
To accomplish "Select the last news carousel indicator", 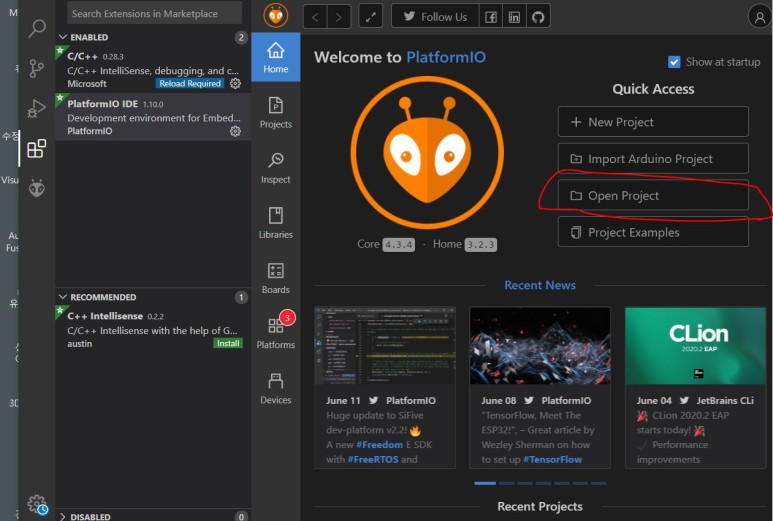I will (598, 483).
